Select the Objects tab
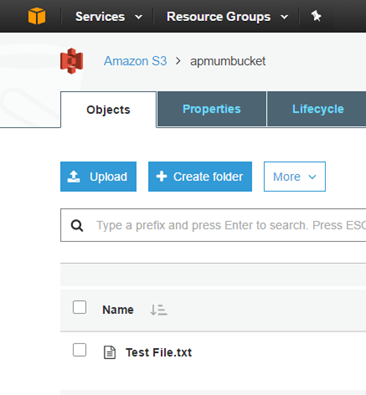 (108, 110)
